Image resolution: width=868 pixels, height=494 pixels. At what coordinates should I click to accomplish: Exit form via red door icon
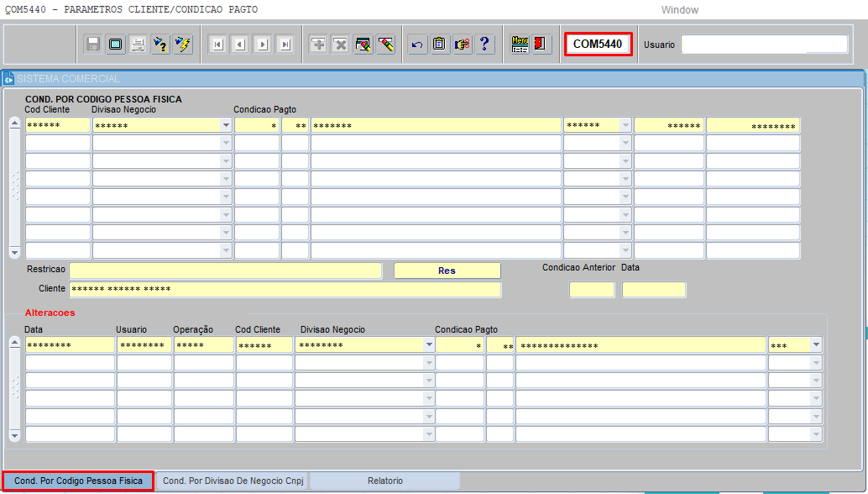541,45
